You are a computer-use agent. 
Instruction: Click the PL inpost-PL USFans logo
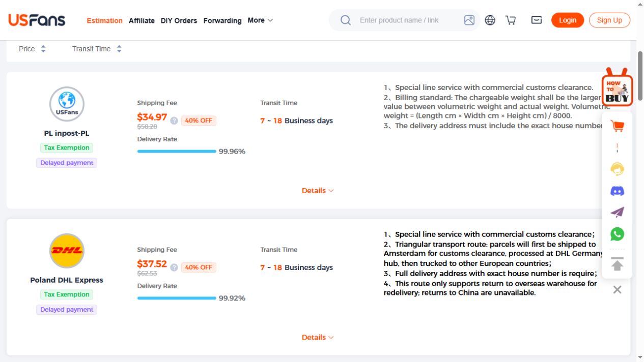pos(67,104)
